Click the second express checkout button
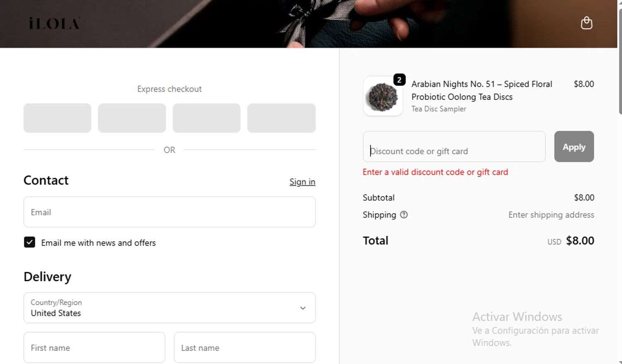The image size is (622, 364). tap(132, 118)
